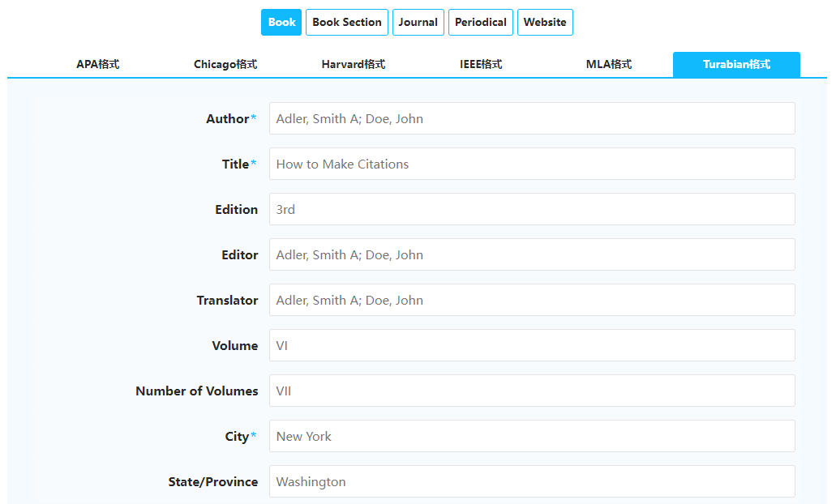The image size is (836, 504).
Task: Click the Edition input box
Action: 532,209
